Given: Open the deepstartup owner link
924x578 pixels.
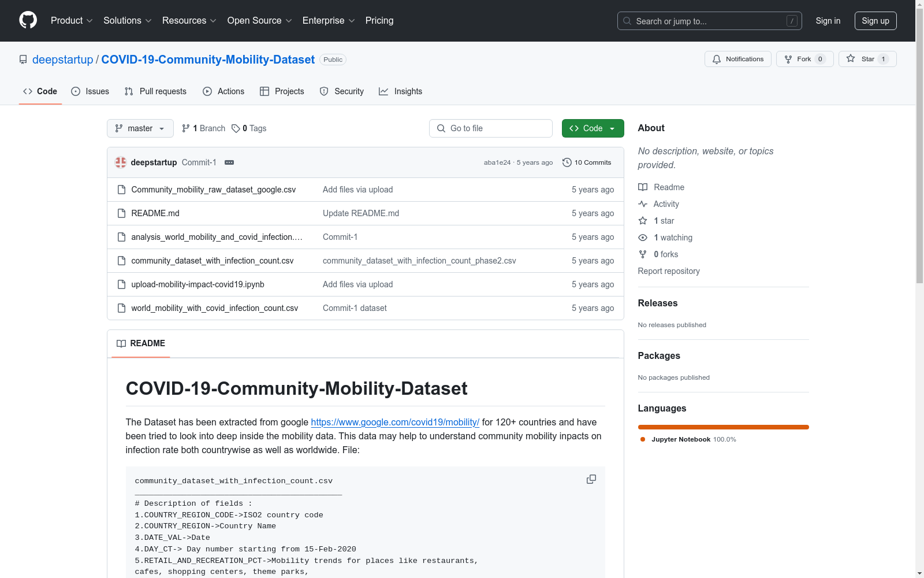Looking at the screenshot, I should coord(62,60).
